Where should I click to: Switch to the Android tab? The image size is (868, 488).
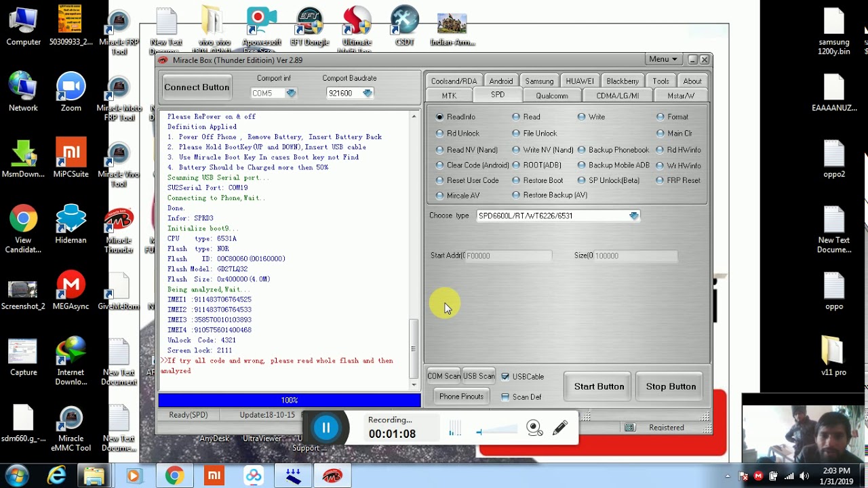pyautogui.click(x=501, y=81)
